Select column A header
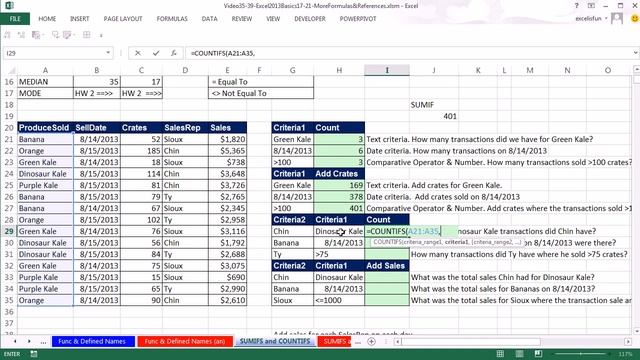 [45, 70]
